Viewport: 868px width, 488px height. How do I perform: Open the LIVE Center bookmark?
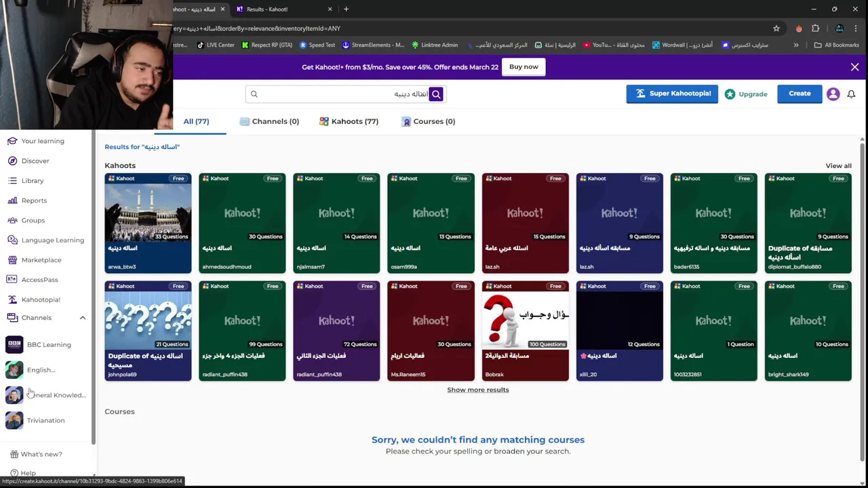[x=216, y=45]
